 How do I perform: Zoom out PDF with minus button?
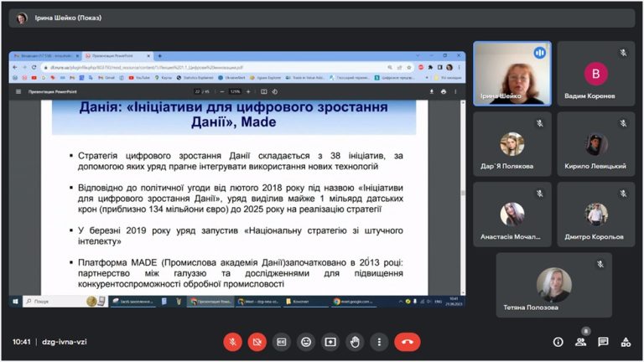point(221,91)
